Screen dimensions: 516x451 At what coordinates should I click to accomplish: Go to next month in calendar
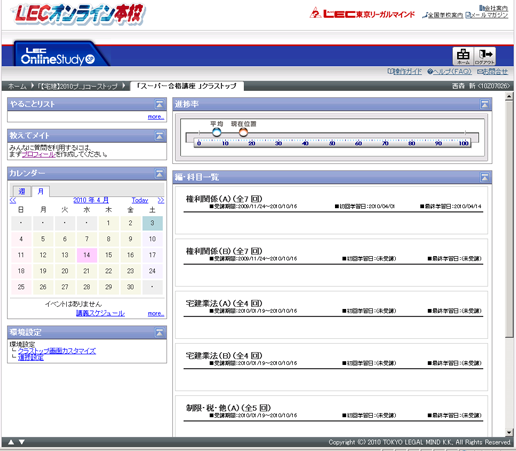(x=161, y=200)
